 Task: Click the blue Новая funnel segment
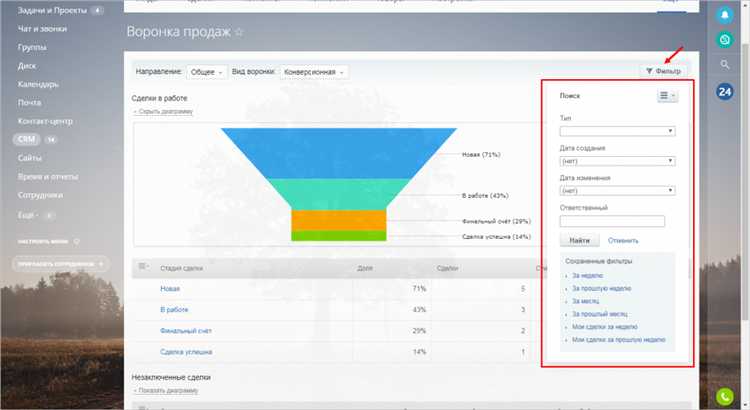coord(339,153)
